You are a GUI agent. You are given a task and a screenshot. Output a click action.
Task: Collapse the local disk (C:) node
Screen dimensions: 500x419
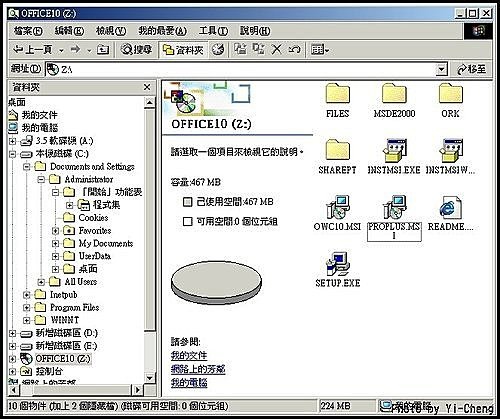pyautogui.click(x=12, y=154)
